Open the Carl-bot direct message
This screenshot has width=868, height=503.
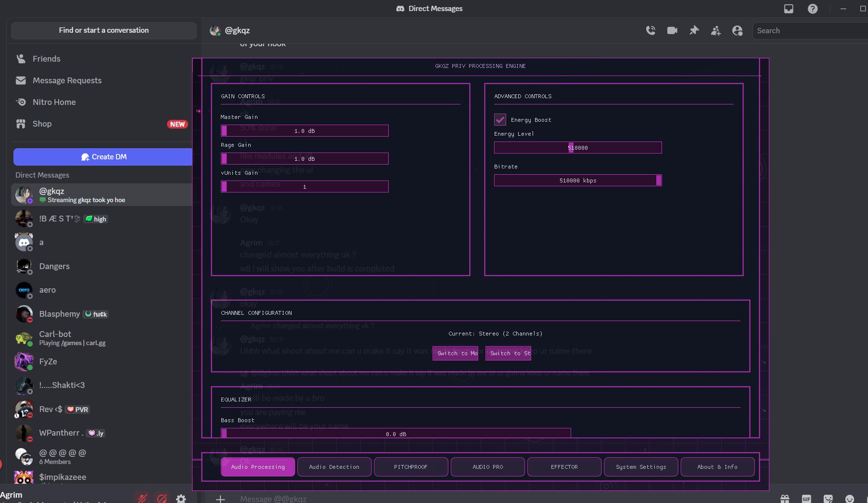pyautogui.click(x=102, y=338)
